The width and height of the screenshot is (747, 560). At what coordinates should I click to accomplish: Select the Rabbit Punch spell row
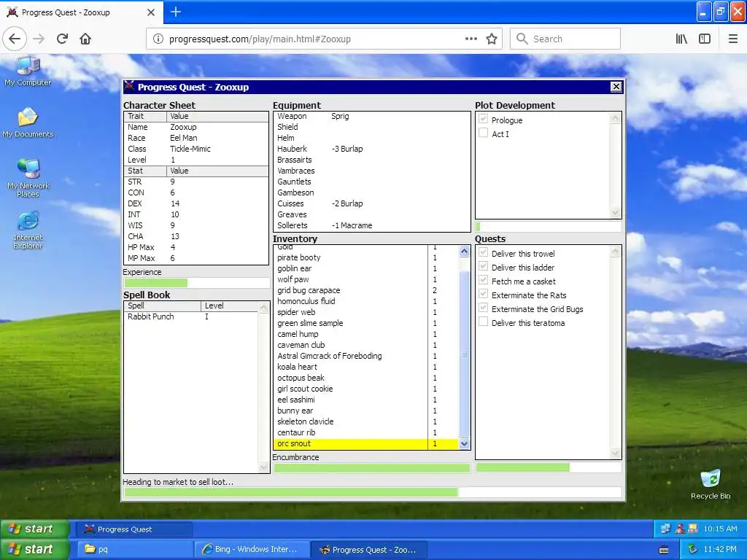click(191, 316)
